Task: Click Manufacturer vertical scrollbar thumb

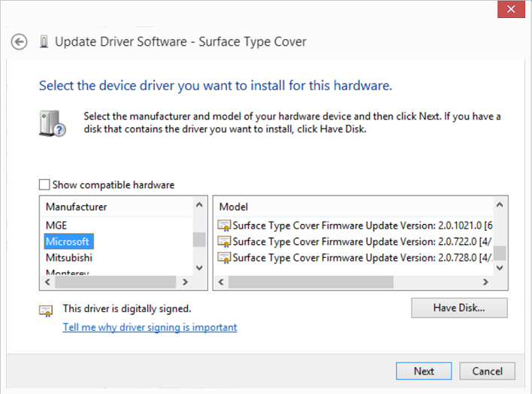Action: [200, 239]
